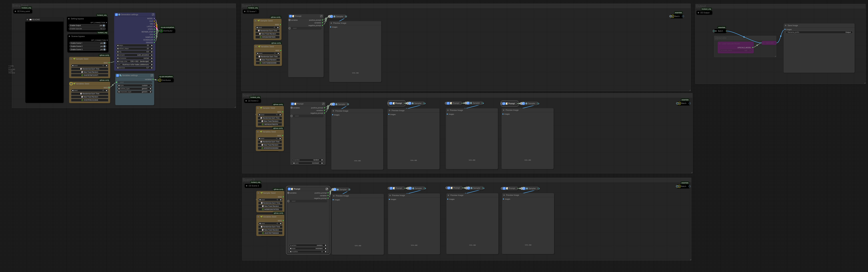868x272 pixels.
Task: Open the scheduler normal dropdown
Action: coord(135,58)
